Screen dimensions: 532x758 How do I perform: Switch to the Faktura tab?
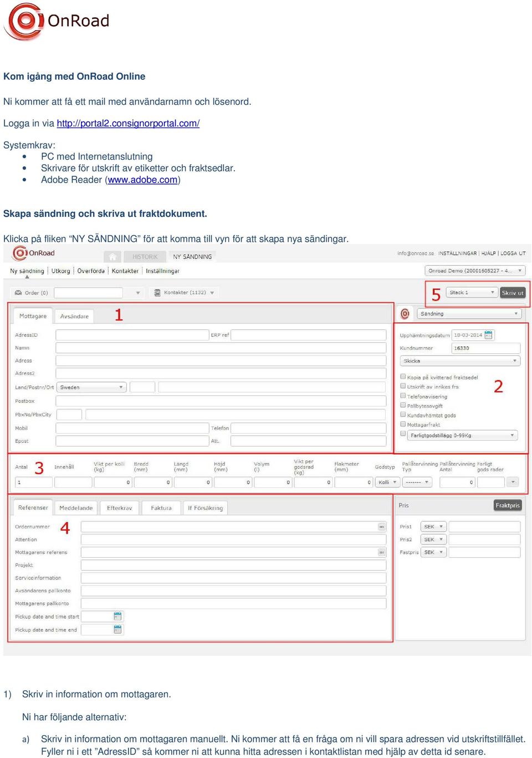coord(161,507)
